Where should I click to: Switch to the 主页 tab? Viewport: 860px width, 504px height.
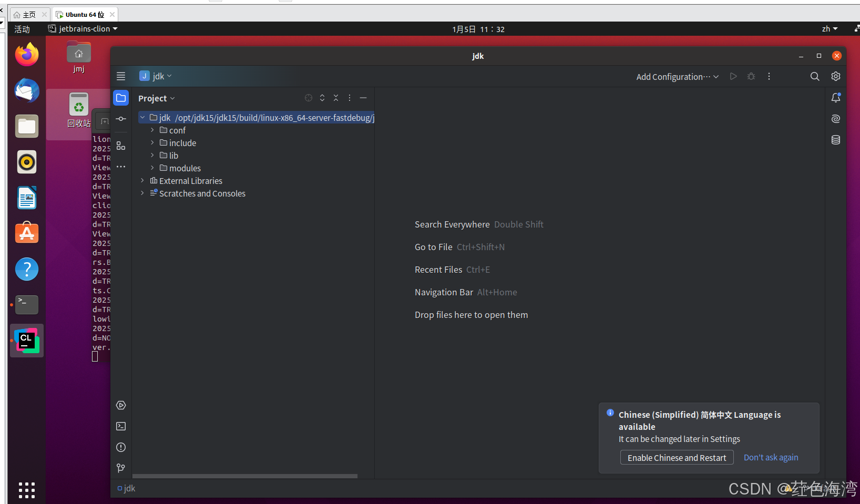click(x=29, y=15)
